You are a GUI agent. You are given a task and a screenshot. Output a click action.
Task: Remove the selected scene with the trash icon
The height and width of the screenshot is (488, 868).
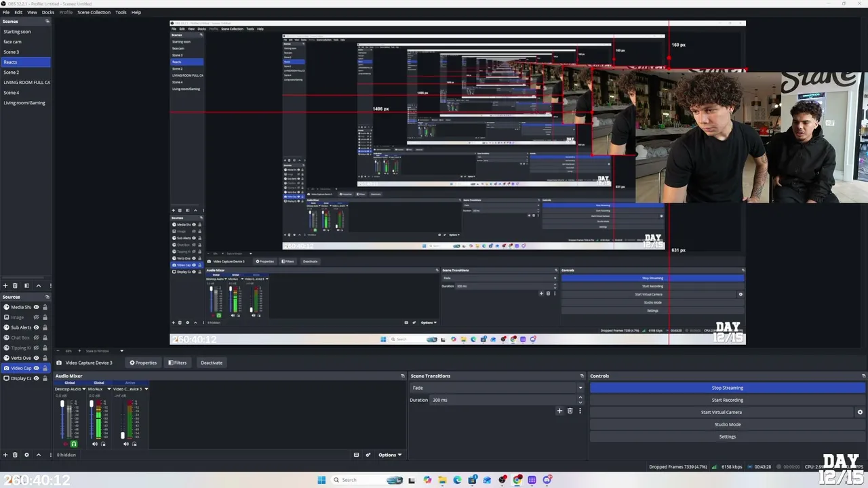pyautogui.click(x=16, y=285)
